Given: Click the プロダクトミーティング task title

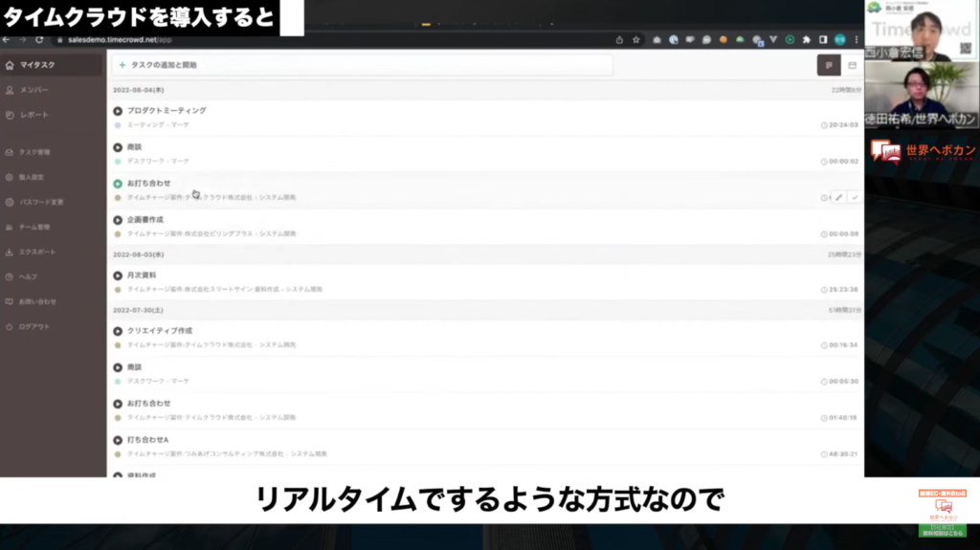Looking at the screenshot, I should click(x=167, y=111).
